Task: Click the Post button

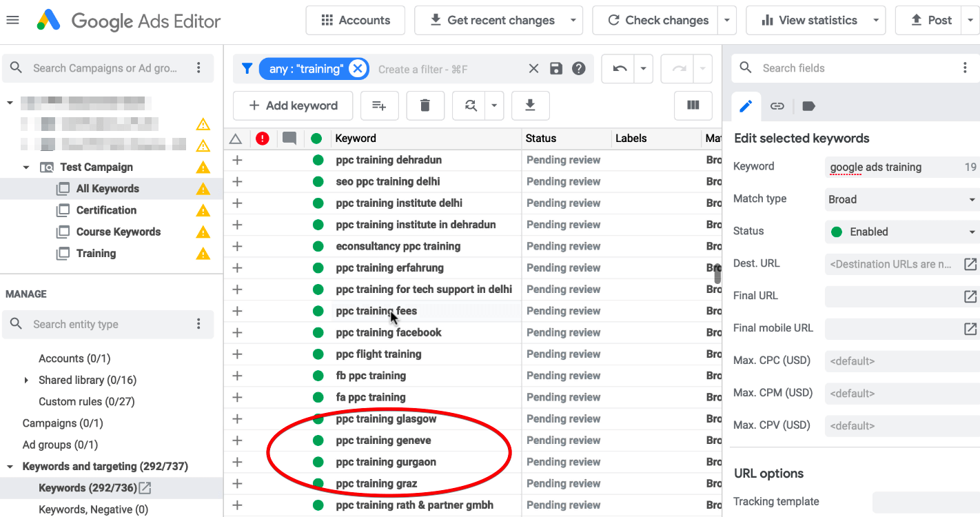Action: point(930,21)
